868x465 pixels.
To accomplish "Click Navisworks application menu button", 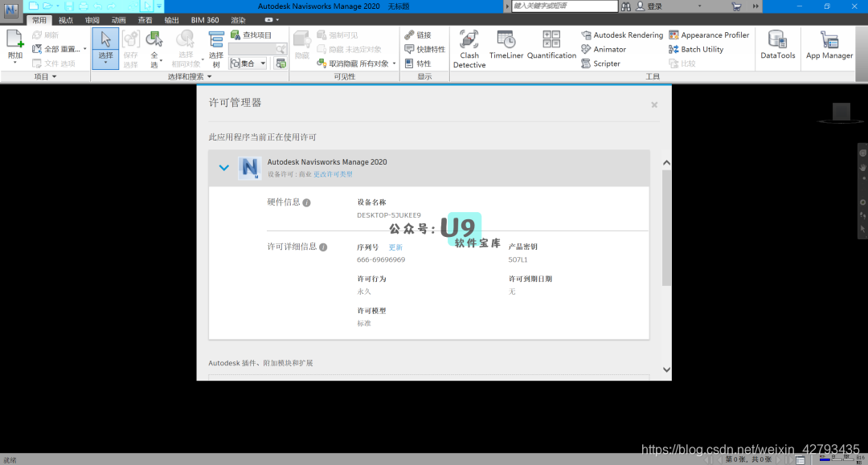I will point(11,10).
